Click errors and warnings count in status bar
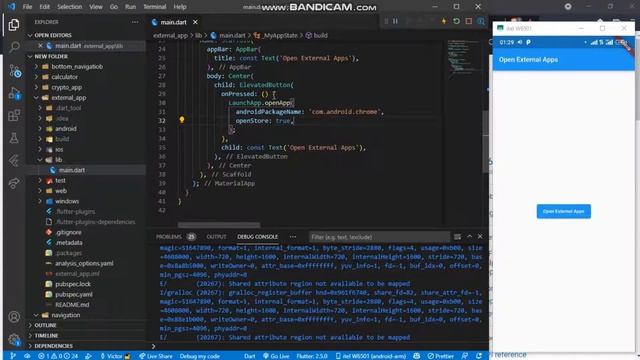Screen dimensions: 640x360 tap(58, 356)
